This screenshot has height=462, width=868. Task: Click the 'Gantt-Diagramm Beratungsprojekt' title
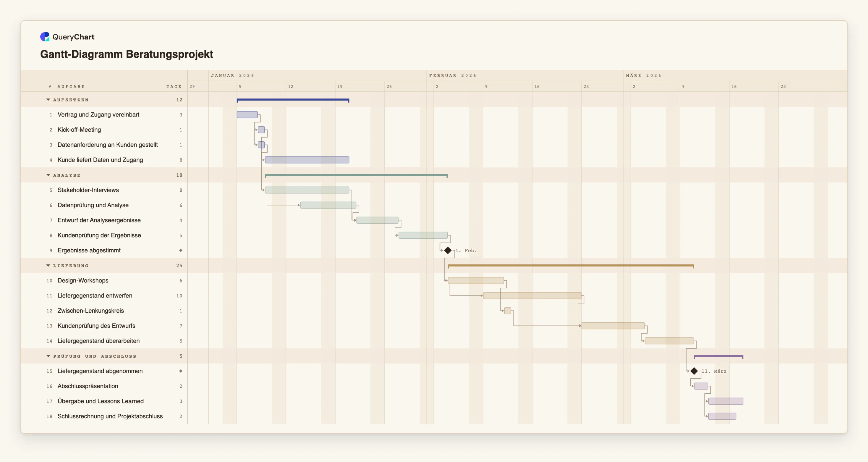(127, 54)
